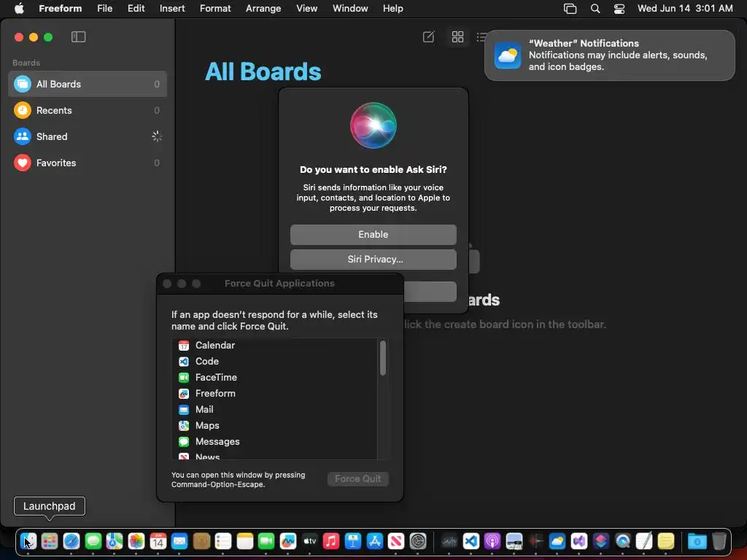Open the Insert menu
Viewport: 747px width, 560px height.
click(x=172, y=9)
